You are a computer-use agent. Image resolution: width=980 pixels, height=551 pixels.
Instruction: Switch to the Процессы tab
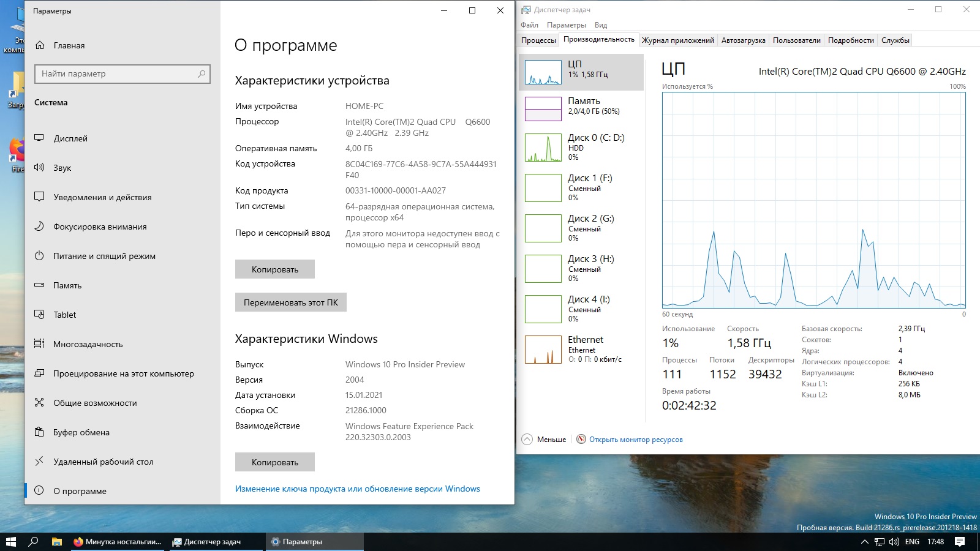538,40
